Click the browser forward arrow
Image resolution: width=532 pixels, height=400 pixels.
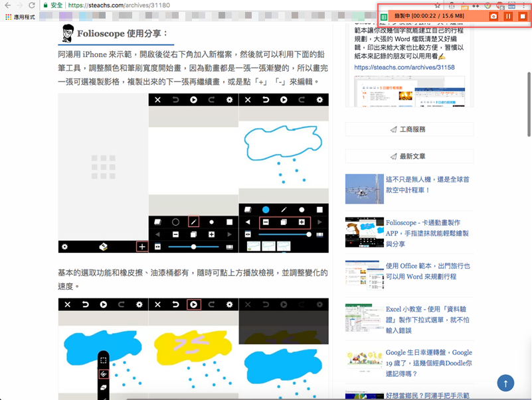[20, 5]
